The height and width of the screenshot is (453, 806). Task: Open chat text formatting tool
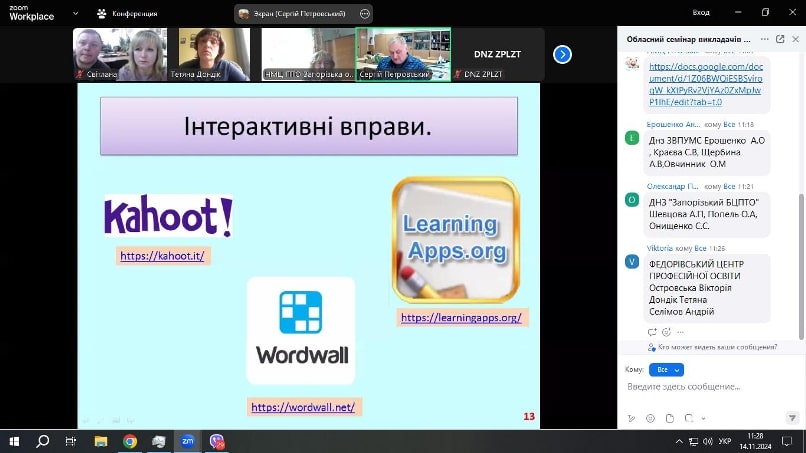pyautogui.click(x=632, y=419)
